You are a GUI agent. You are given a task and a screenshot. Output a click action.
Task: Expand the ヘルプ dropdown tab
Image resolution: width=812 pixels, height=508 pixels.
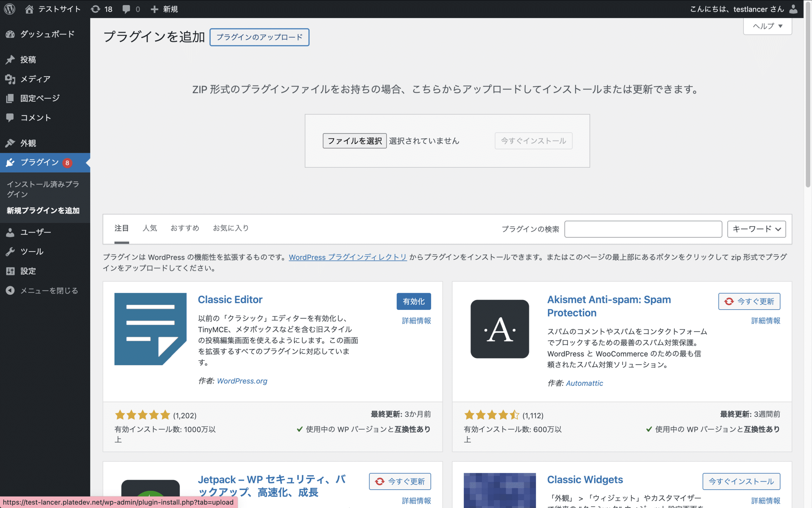pyautogui.click(x=767, y=26)
